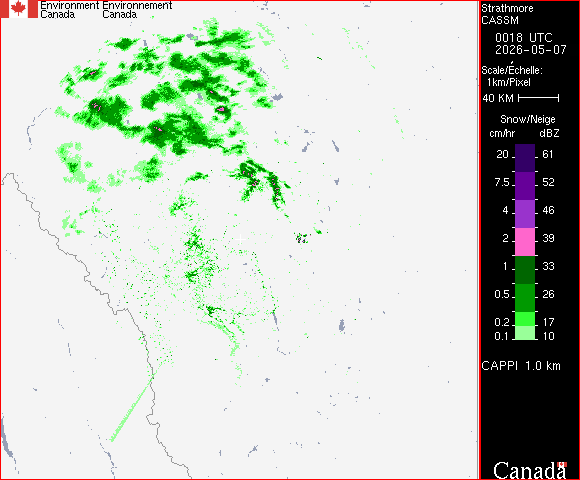
Task: Select the 46 dBZ violet swatch
Action: [525, 214]
